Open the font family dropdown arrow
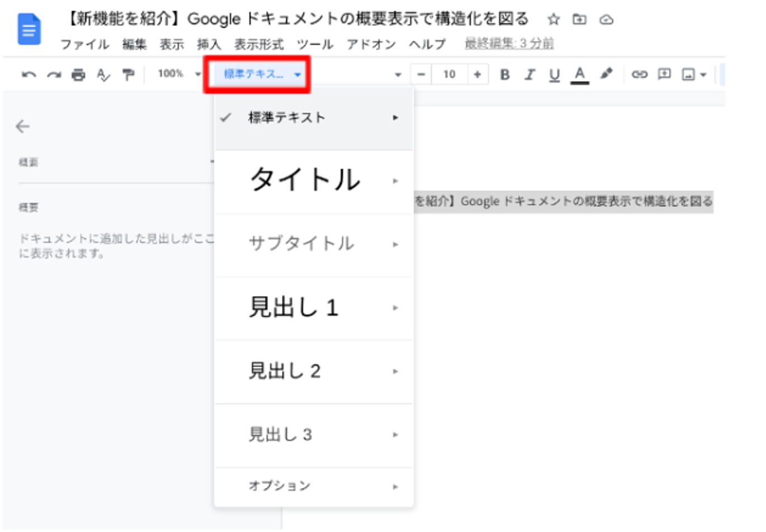This screenshot has height=532, width=766. pos(398,75)
